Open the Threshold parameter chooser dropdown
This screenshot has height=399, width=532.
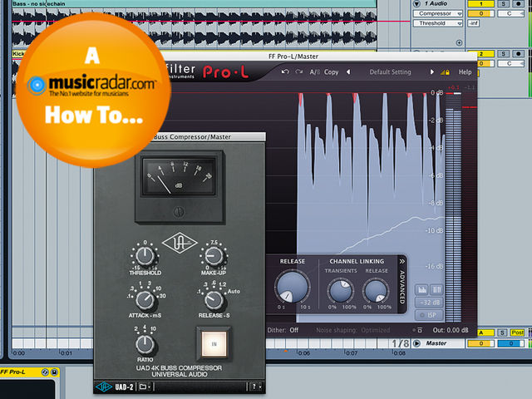[438, 23]
